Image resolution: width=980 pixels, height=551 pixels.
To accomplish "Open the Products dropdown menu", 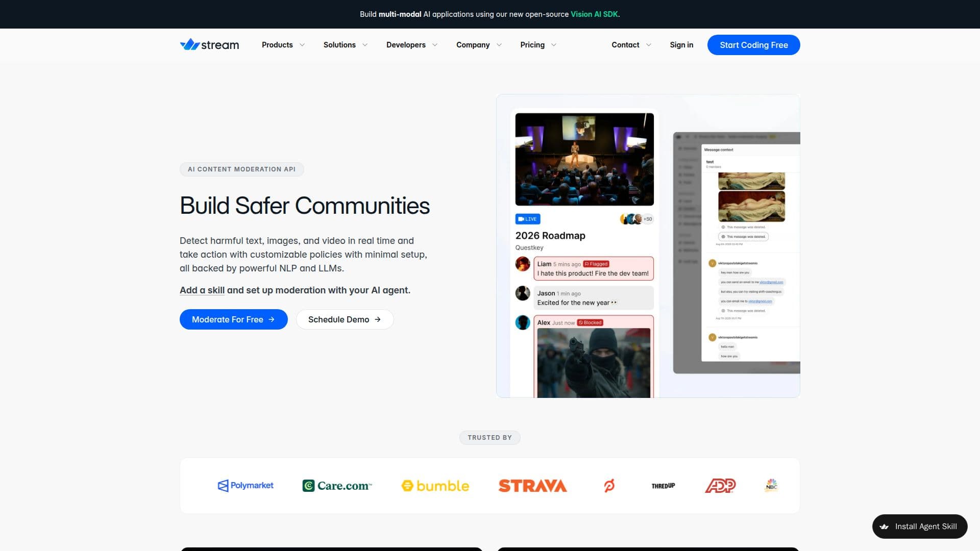I will 283,45.
